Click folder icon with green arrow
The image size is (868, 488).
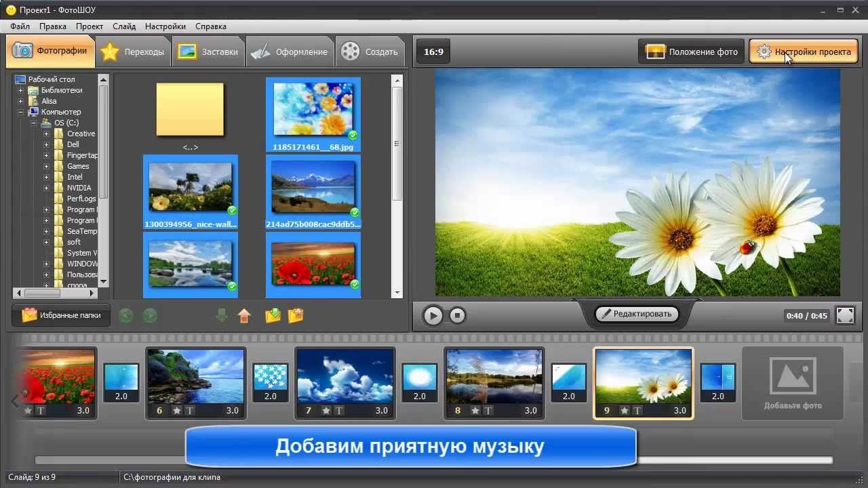pyautogui.click(x=273, y=315)
